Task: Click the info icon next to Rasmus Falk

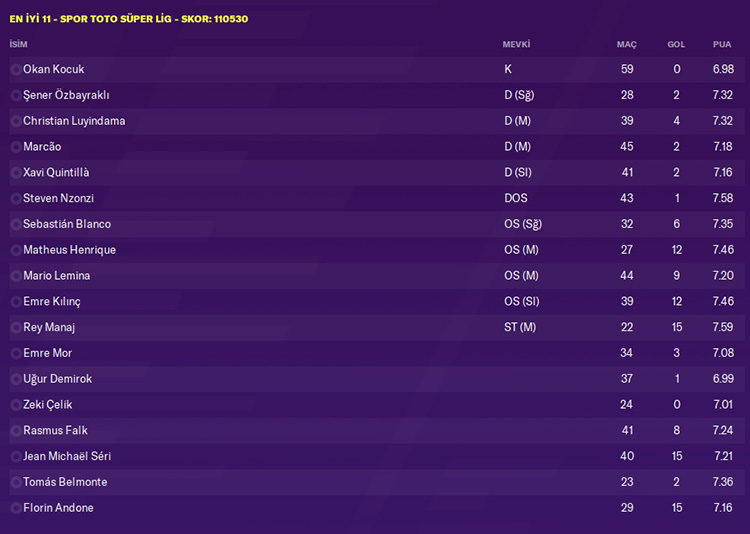Action: 16,431
